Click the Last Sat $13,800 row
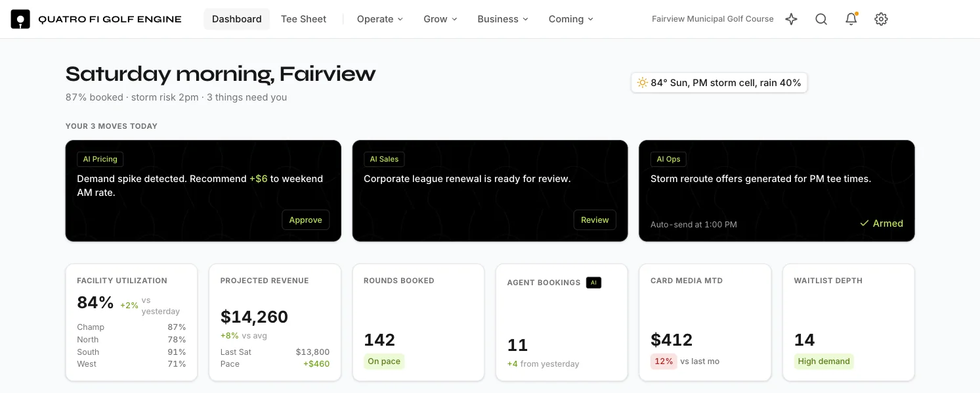Screen dimensions: 980x393 coord(275,352)
